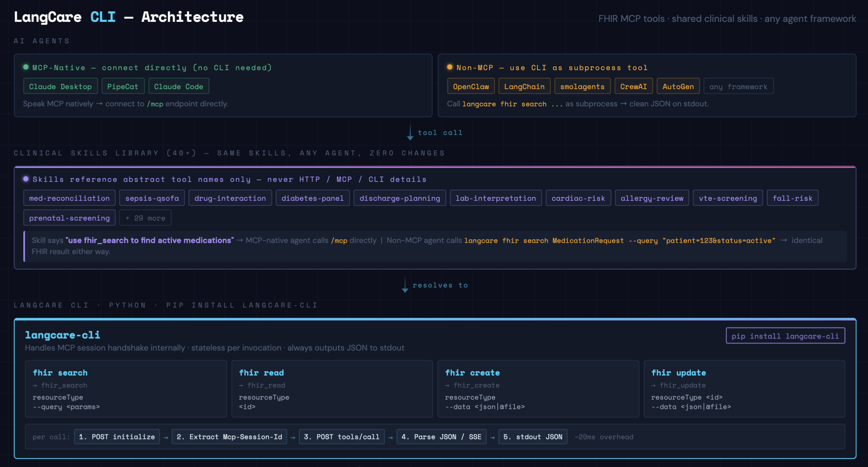Choose the smolagents chip

click(x=582, y=86)
